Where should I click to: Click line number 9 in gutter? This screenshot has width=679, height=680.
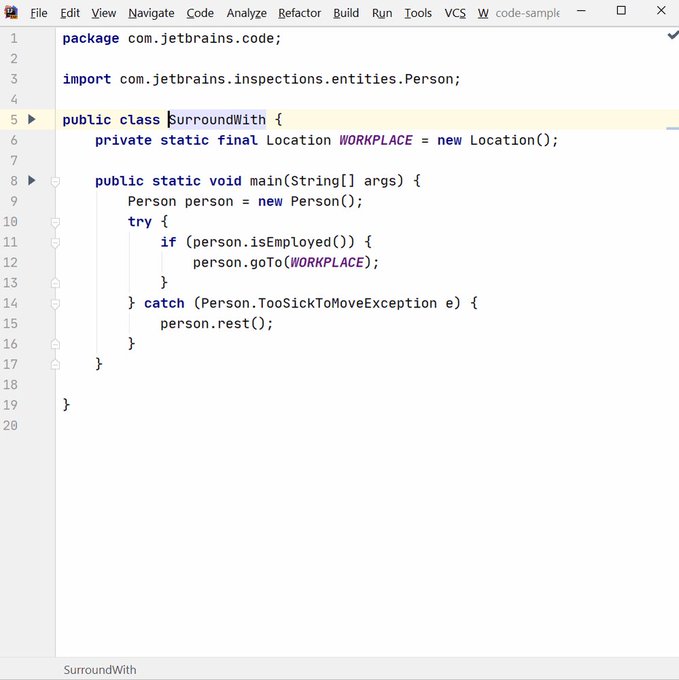[x=14, y=201]
